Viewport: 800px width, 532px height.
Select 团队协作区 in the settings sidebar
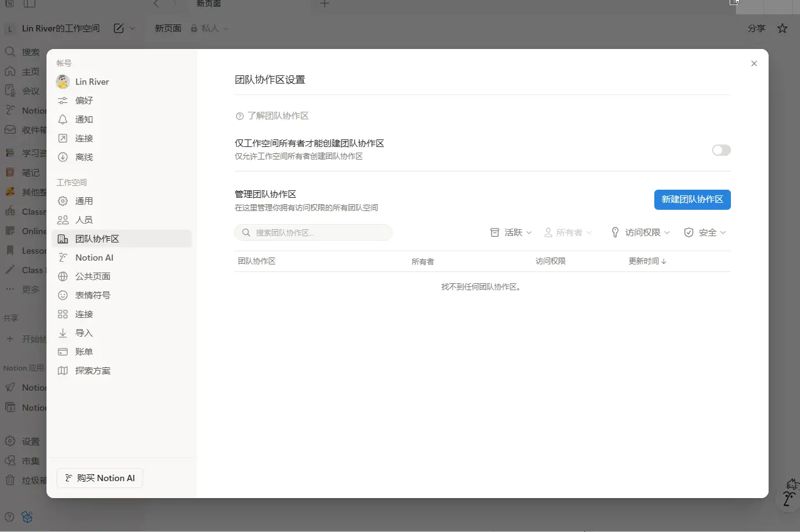(x=121, y=239)
